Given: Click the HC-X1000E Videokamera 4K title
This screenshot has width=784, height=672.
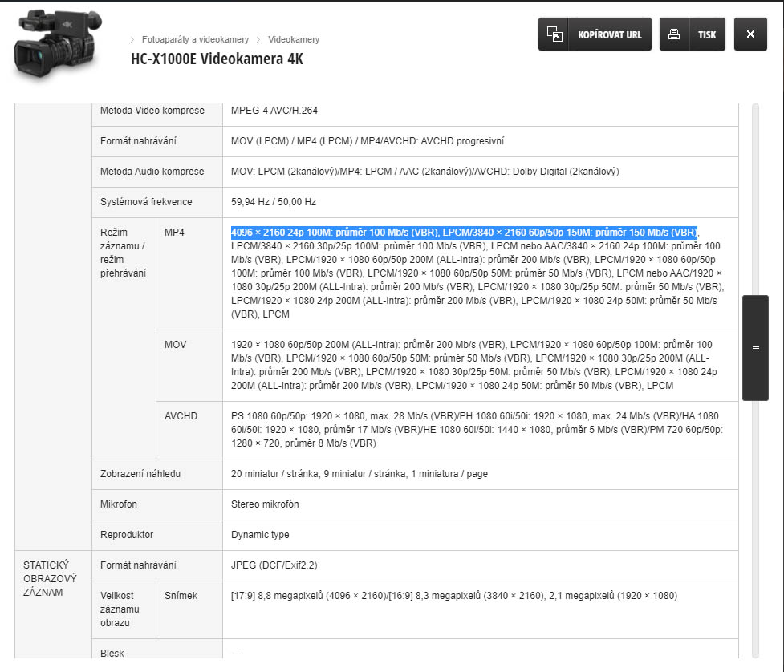Looking at the screenshot, I should click(x=217, y=59).
